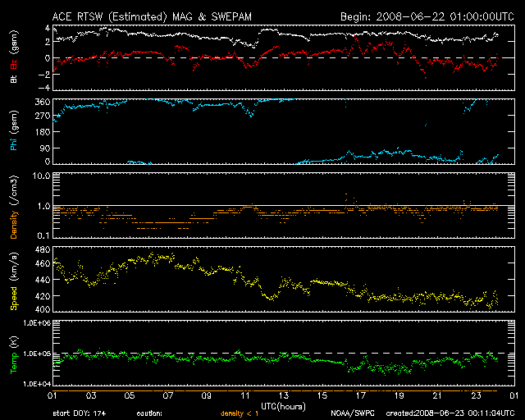Viewport: 525px width, 420px height.
Task: Click the white "Bt" axis label
Action: click(14, 79)
